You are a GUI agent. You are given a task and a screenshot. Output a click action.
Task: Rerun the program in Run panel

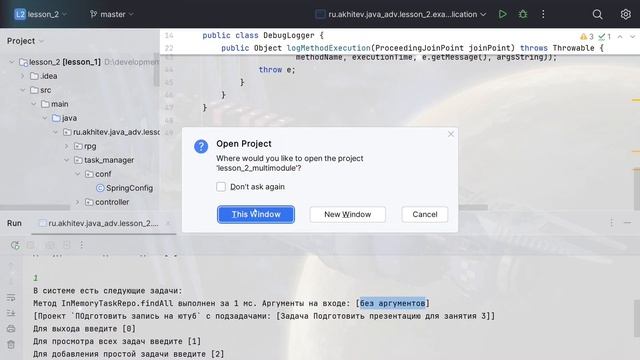15,245
